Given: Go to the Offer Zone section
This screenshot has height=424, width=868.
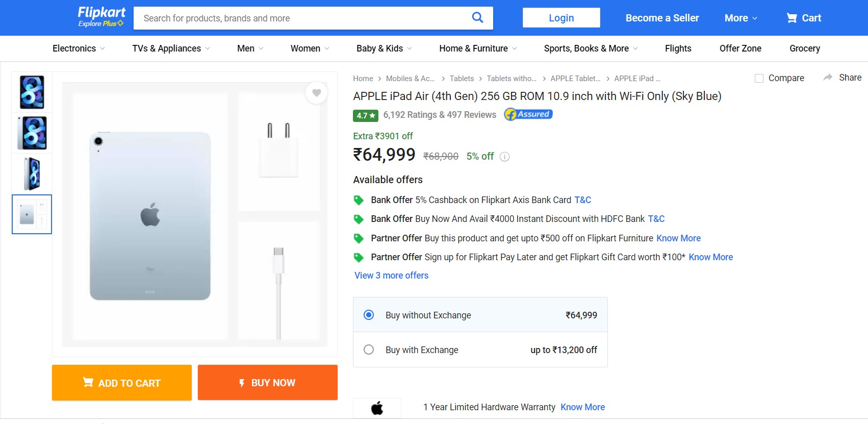Looking at the screenshot, I should (x=740, y=48).
